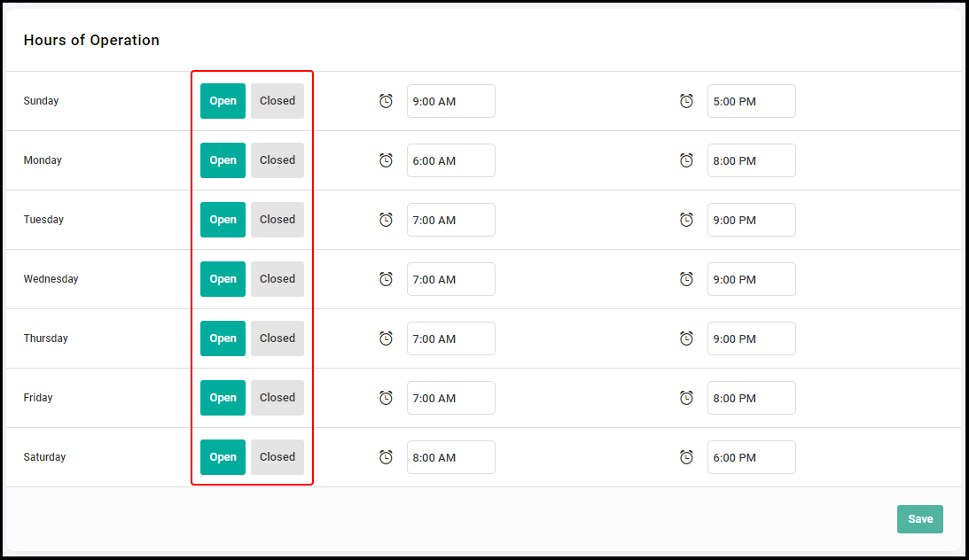Edit Tuesday closing time 9:00 PM field
This screenshot has height=560, width=969.
(752, 219)
